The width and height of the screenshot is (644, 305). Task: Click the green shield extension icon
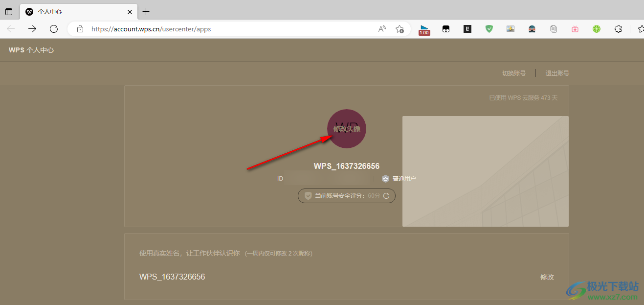coord(489,29)
